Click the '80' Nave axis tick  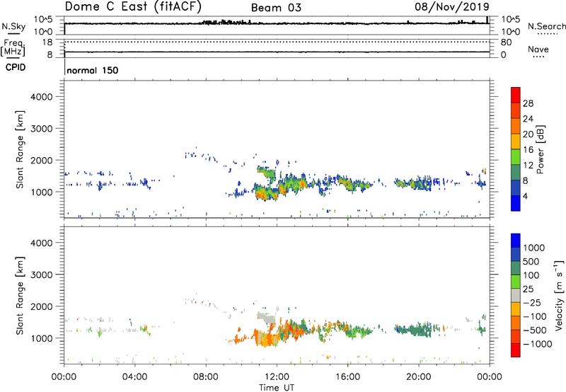506,42
